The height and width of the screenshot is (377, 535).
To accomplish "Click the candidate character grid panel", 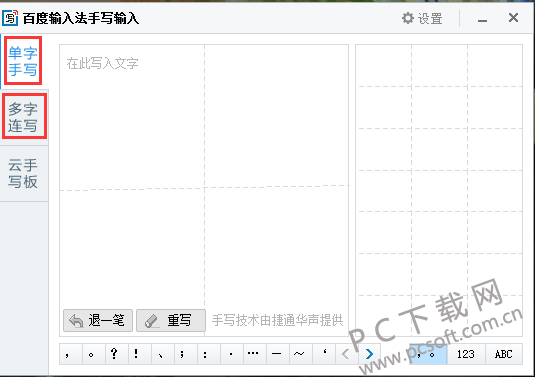I will click(439, 190).
